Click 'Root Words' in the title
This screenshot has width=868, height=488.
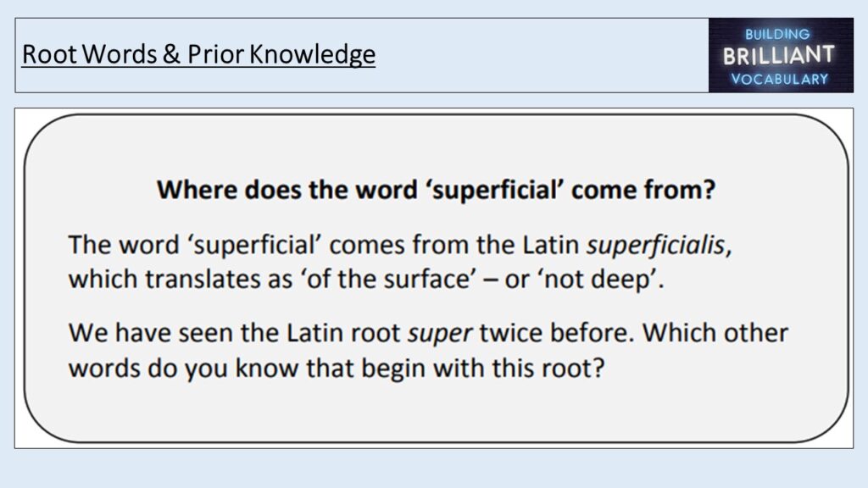[90, 54]
